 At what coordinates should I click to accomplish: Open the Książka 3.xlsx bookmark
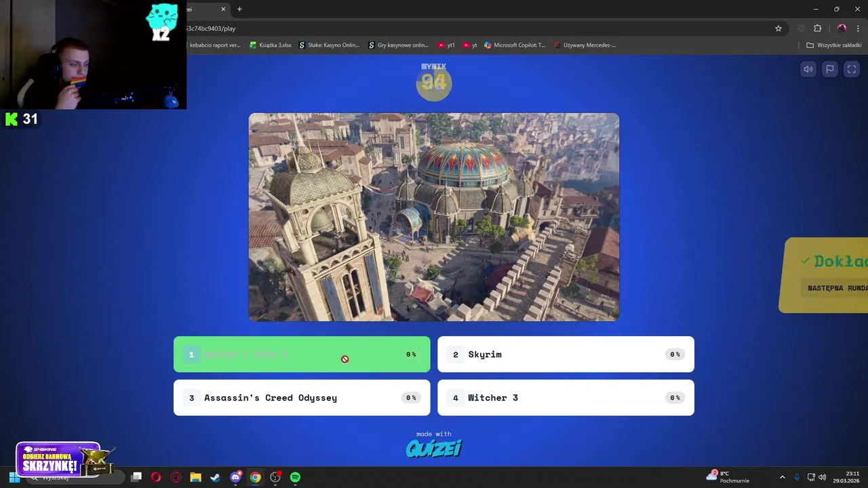271,45
